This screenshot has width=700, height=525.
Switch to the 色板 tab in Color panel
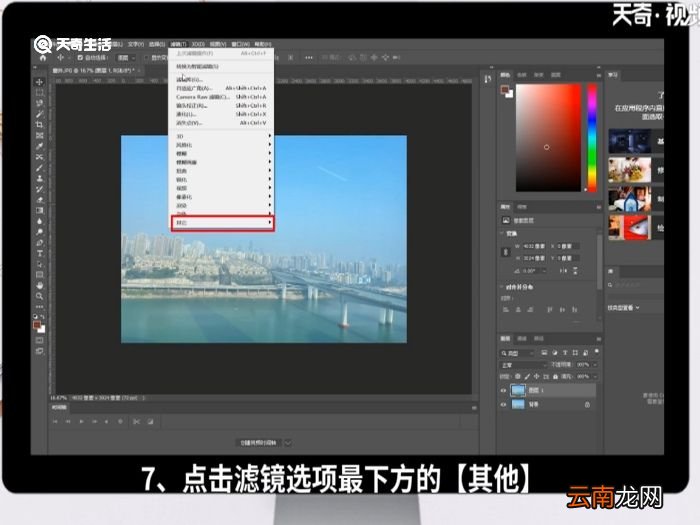pos(522,75)
